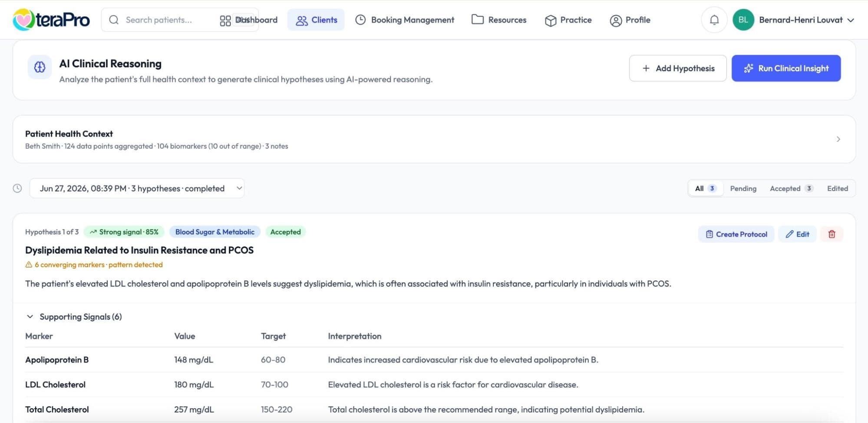Click Patient Health Context heading
Screen dimensions: 868x423
click(x=69, y=134)
